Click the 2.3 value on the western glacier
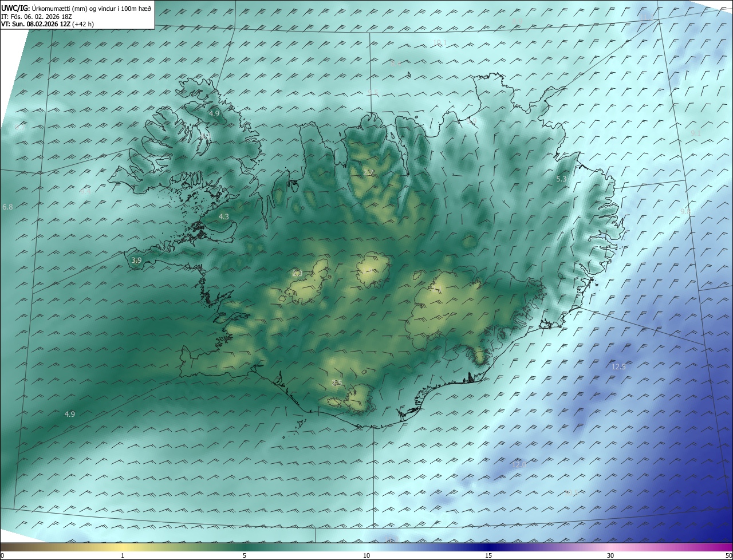 pyautogui.click(x=297, y=273)
